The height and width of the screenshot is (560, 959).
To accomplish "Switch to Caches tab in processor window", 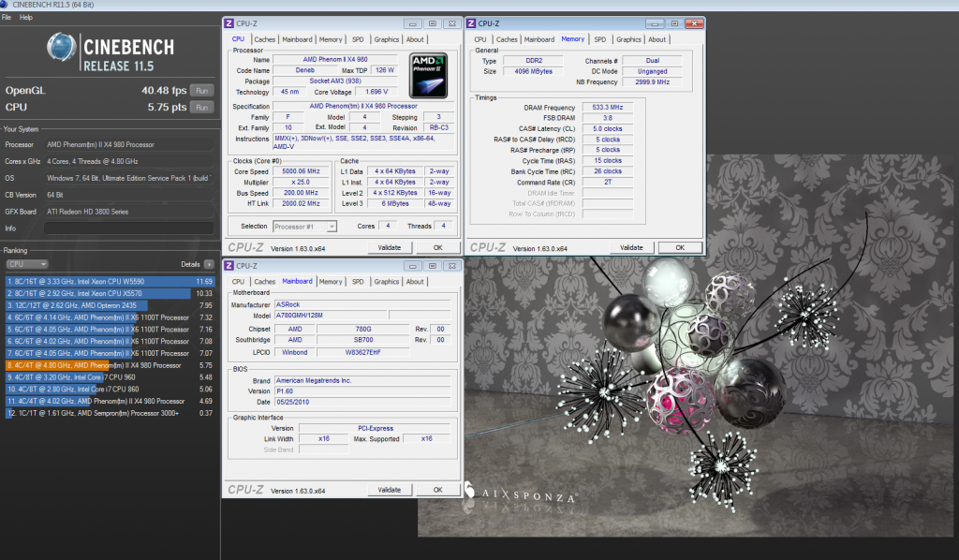I will [265, 39].
